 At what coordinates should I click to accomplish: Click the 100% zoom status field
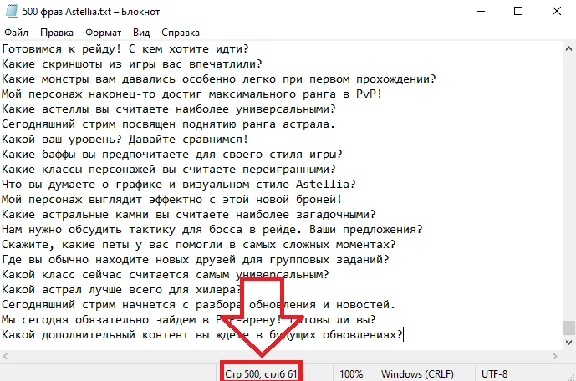click(x=351, y=374)
